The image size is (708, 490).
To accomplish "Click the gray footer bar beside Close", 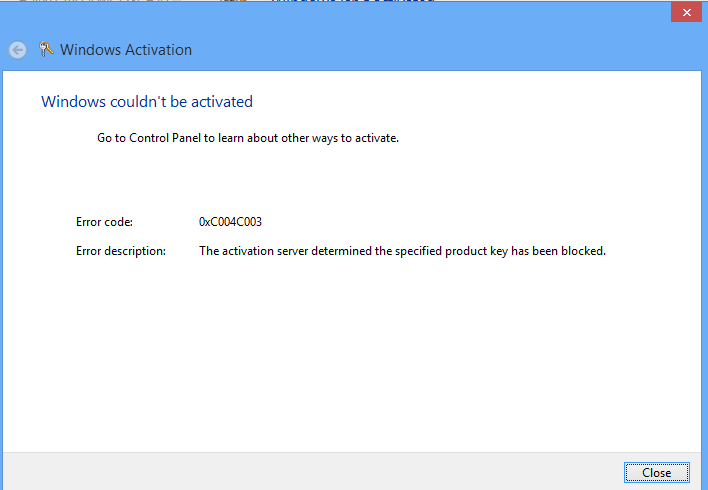I will point(300,471).
